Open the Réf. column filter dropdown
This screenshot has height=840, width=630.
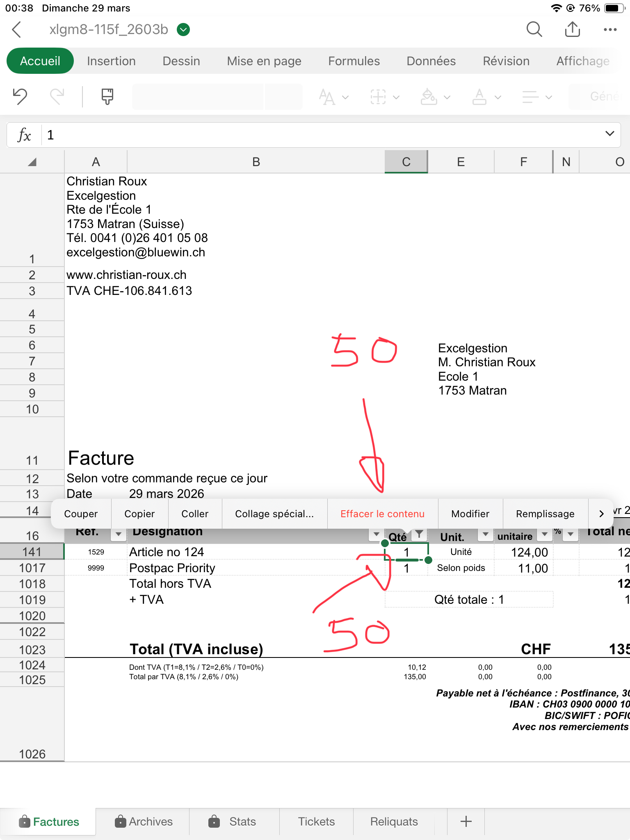pos(119,534)
